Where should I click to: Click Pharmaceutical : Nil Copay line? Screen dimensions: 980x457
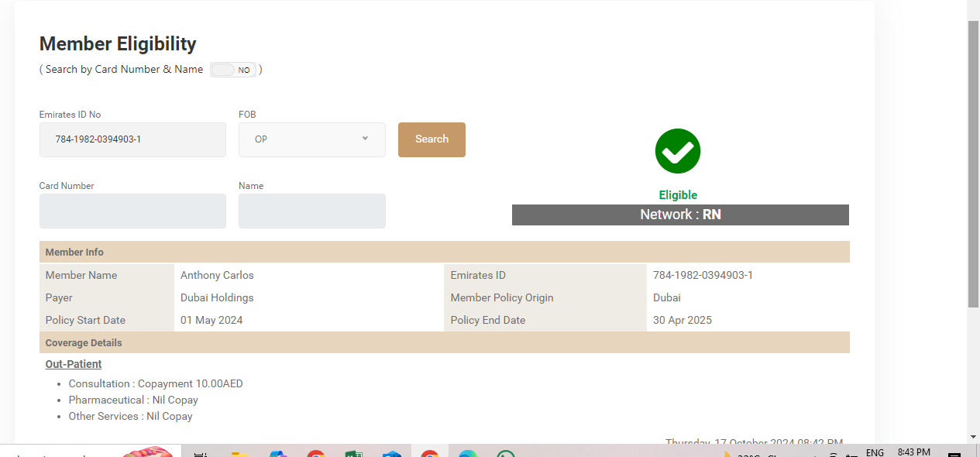pos(133,400)
